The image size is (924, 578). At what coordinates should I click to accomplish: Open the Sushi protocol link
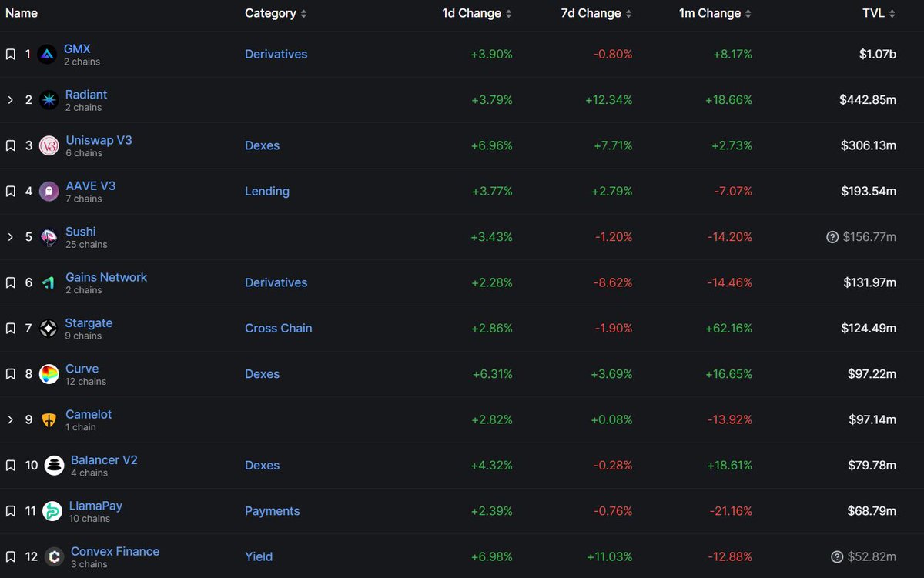[81, 231]
